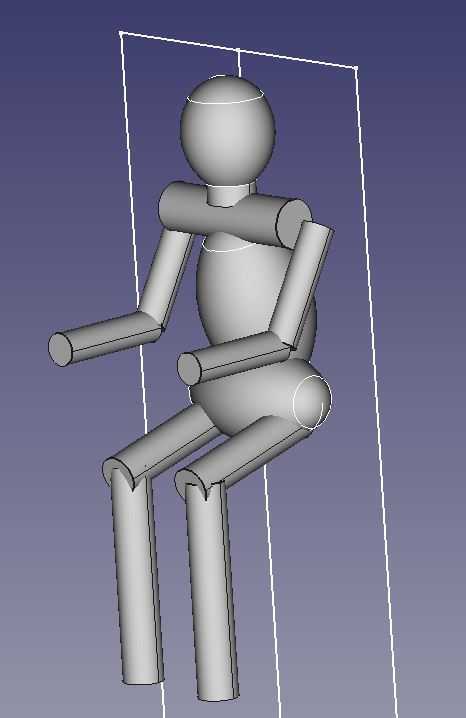Click the circular end cap of the lap forearm
The height and width of the screenshot is (718, 466).
(x=190, y=369)
